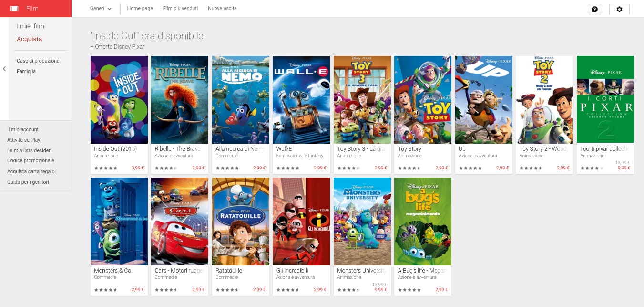This screenshot has width=644, height=307.
Task: Open Famiglia category link
Action: click(x=26, y=72)
